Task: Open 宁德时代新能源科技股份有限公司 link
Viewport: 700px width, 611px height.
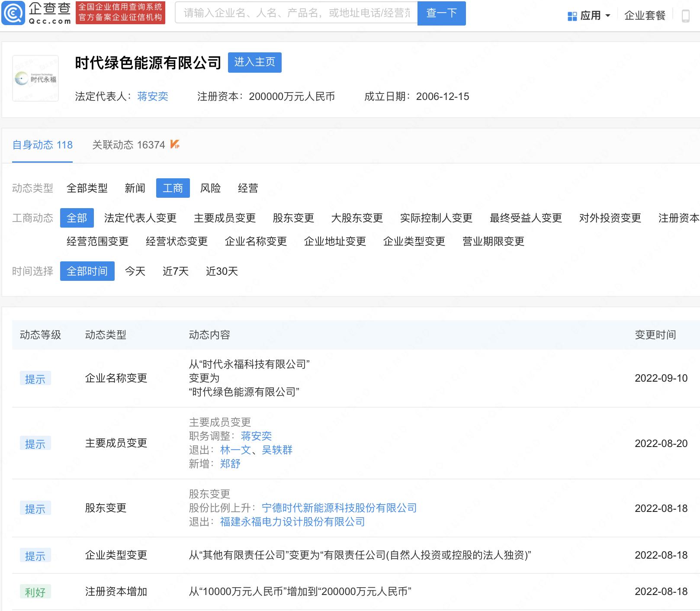Action: click(x=339, y=508)
